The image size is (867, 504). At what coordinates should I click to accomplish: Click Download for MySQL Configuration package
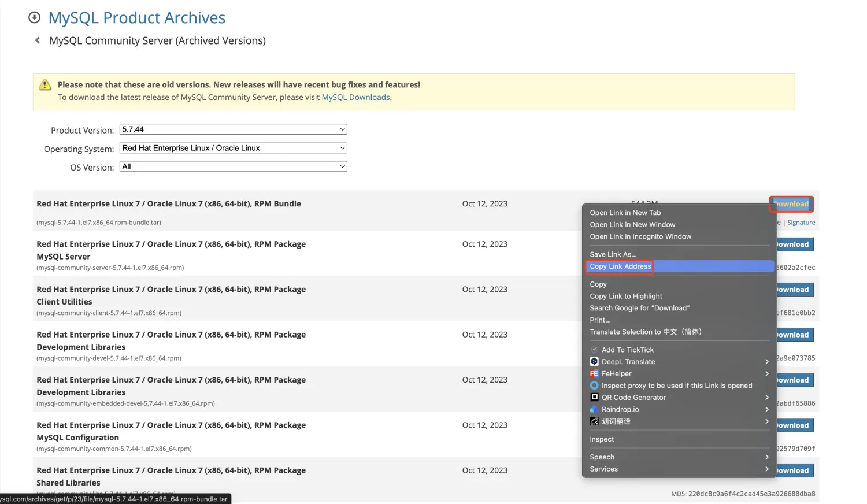point(794,425)
